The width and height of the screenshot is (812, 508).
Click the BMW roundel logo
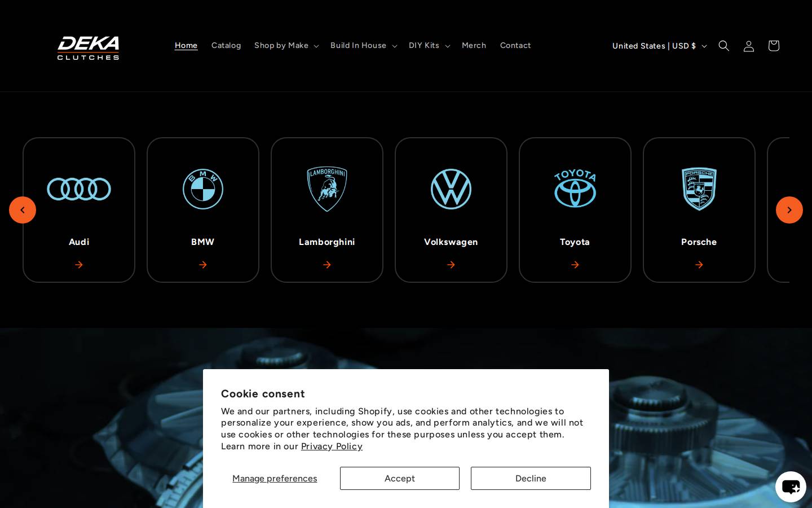tap(203, 189)
